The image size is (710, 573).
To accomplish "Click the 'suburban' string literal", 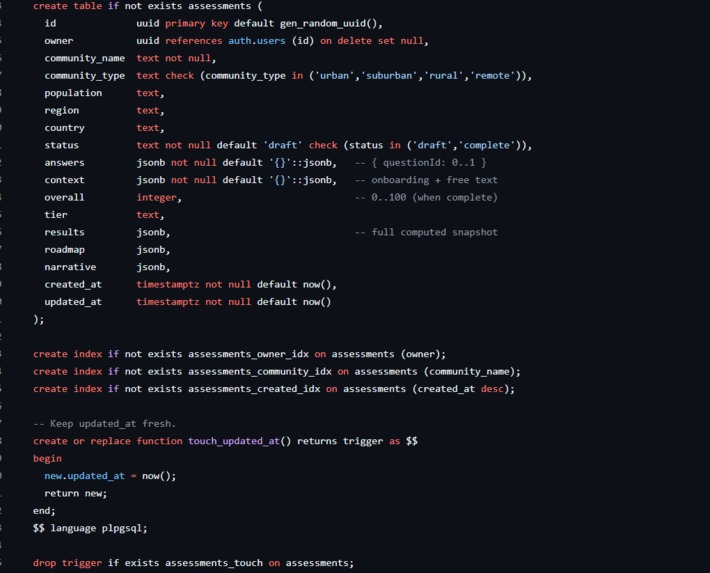I will click(x=389, y=76).
